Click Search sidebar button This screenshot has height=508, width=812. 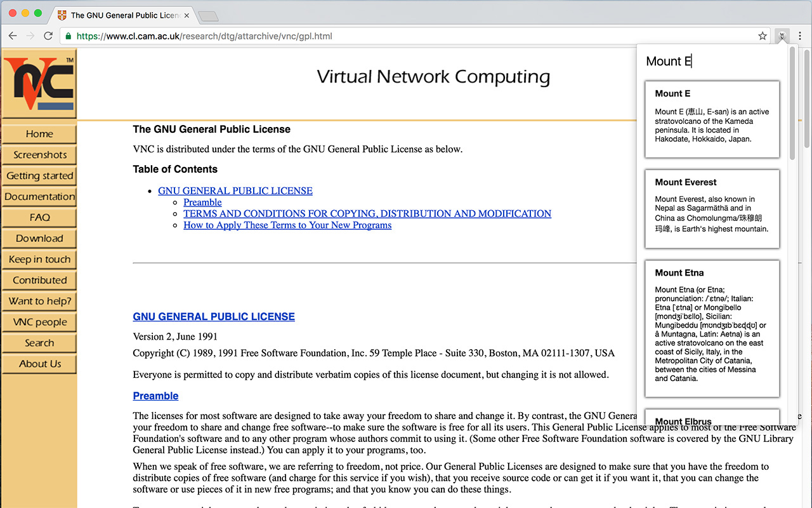(39, 343)
